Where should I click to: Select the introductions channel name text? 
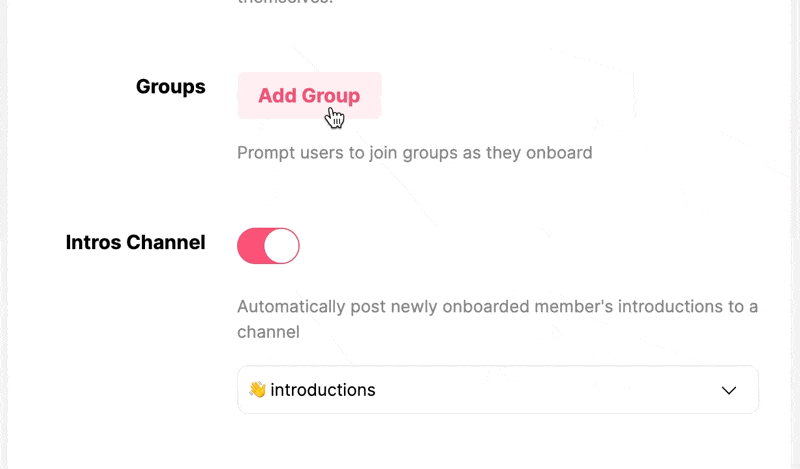click(322, 390)
